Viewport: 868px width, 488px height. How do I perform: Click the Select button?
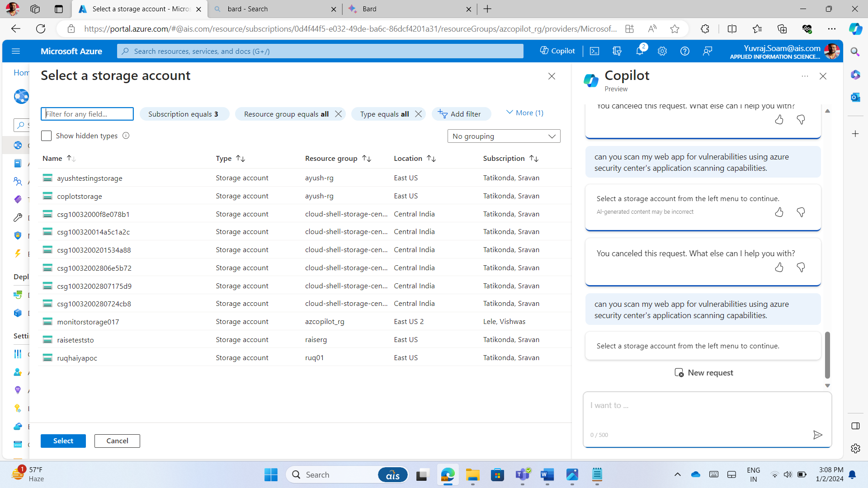[63, 441]
